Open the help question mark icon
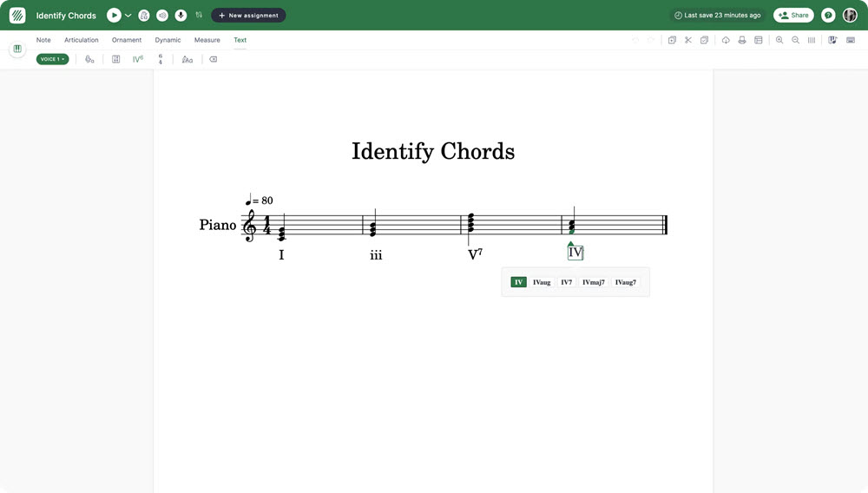The image size is (868, 493). tap(828, 16)
